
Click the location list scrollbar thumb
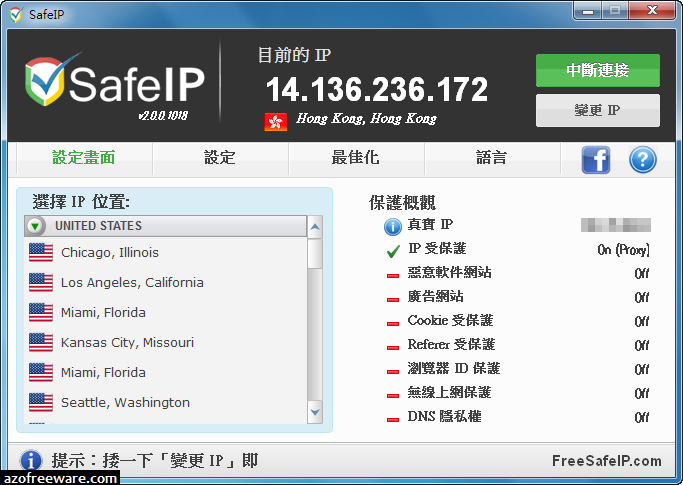(315, 254)
